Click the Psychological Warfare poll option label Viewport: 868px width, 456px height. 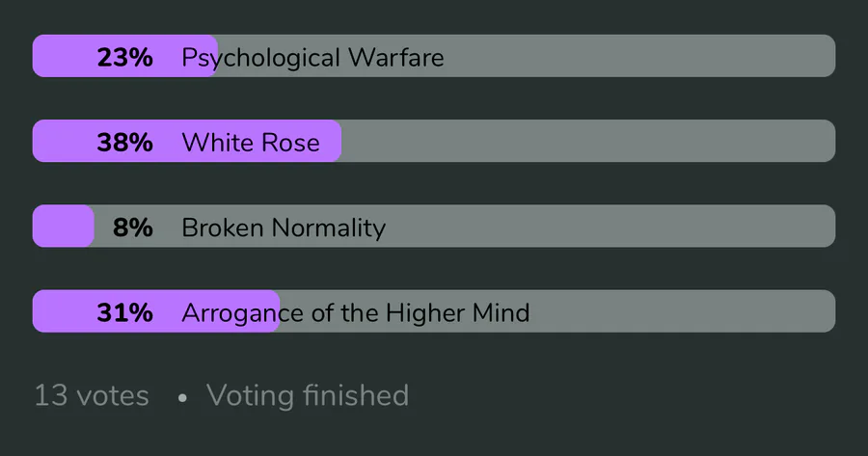coord(312,58)
